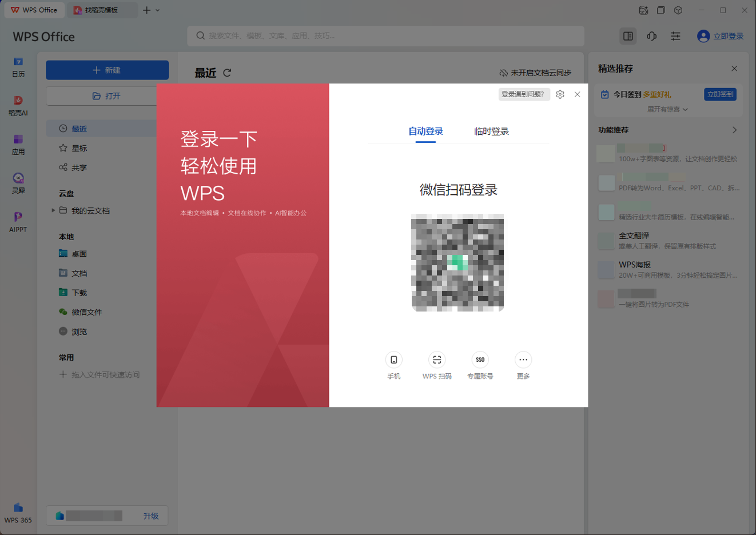
Task: Close the 精选推荐 panel
Action: 734,69
